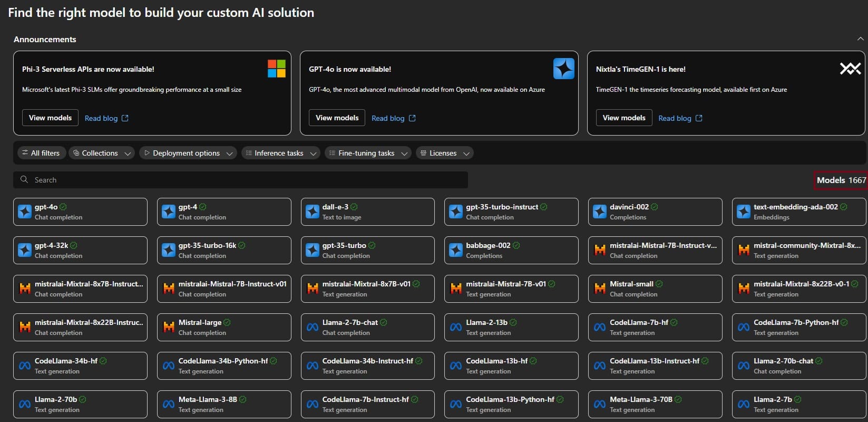Open Read blog link for Nixtla TimeGEN-1
The height and width of the screenshot is (422, 868).
675,118
